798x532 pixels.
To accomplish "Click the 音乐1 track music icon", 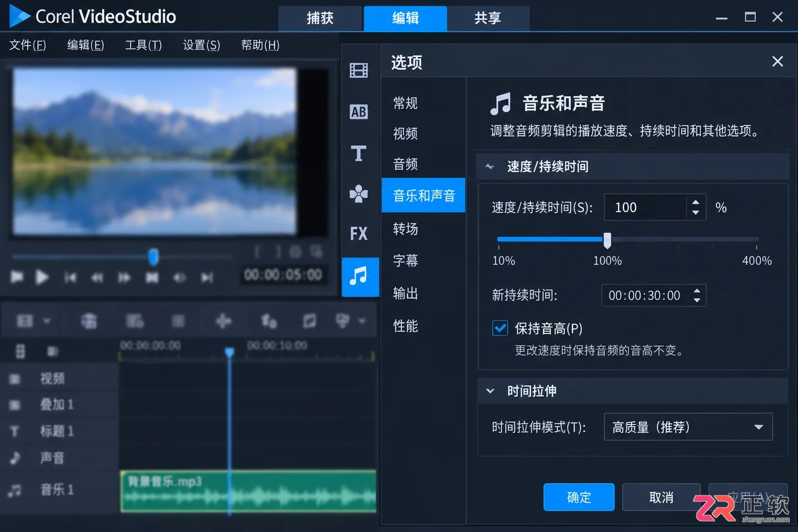I will point(15,490).
